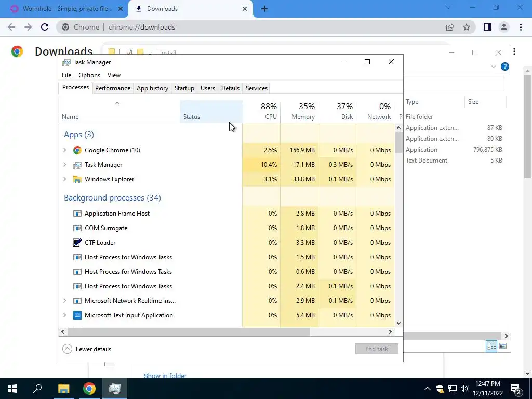Click Task Manager horizontal scrollbar right arrow

coord(390,331)
